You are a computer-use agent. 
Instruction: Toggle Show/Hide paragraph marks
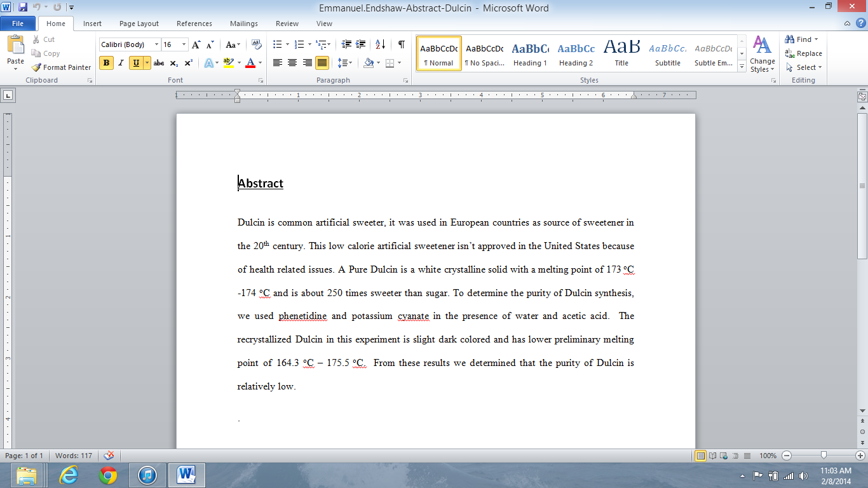402,44
